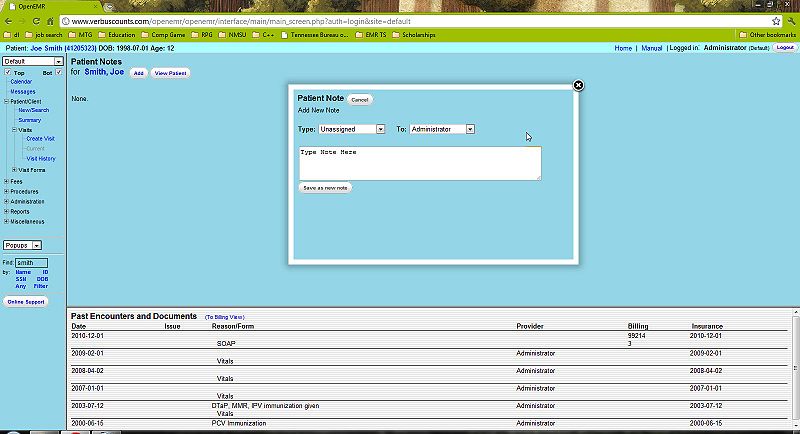Screen dimensions: 800x434
Task: Open the note Type dropdown (Unassigned)
Action: pyautogui.click(x=352, y=129)
